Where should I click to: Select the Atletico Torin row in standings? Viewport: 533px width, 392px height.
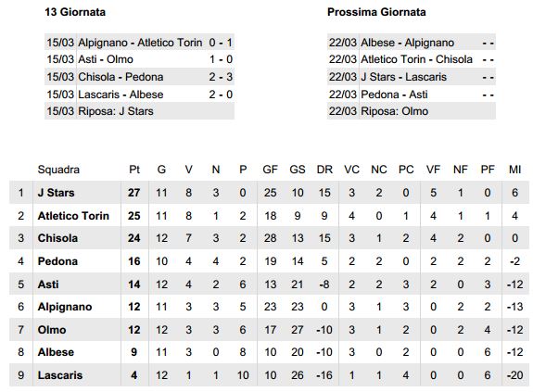tap(269, 215)
